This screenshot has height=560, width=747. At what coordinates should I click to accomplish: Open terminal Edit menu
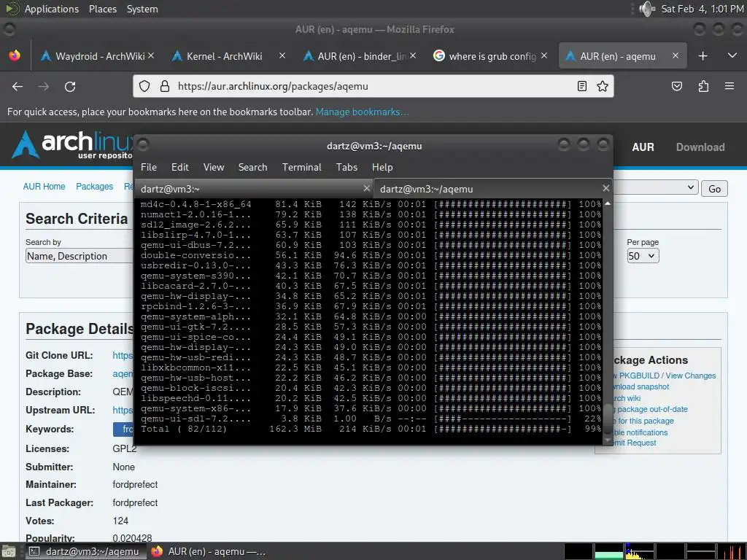click(x=179, y=167)
